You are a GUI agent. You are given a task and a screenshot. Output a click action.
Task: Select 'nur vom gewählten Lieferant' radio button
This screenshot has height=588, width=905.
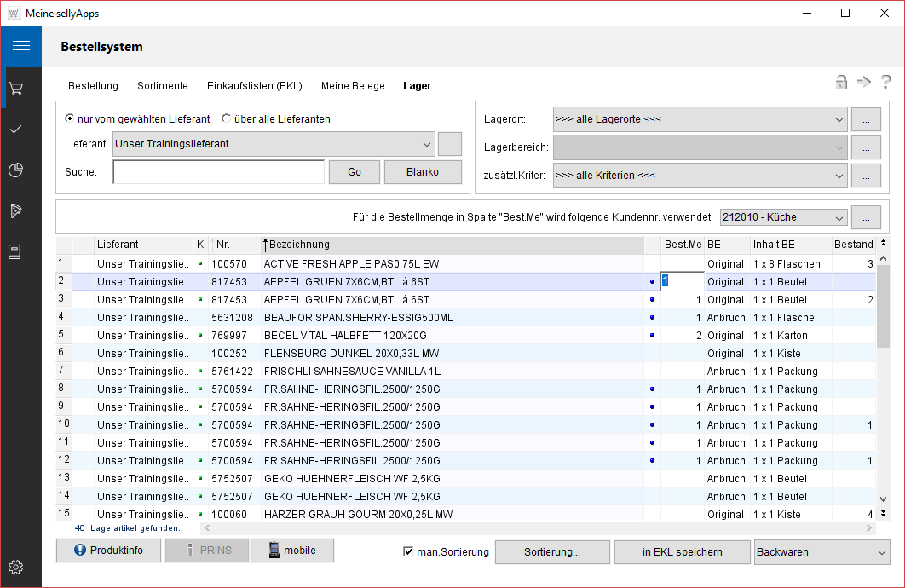71,119
